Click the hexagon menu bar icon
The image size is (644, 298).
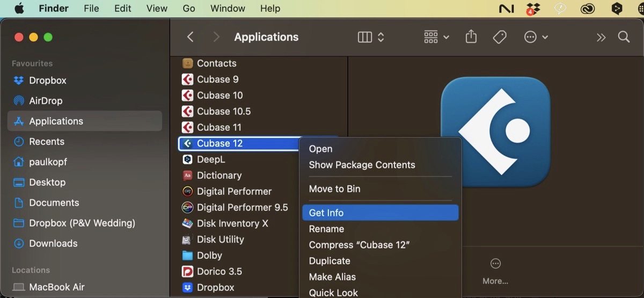pos(617,9)
